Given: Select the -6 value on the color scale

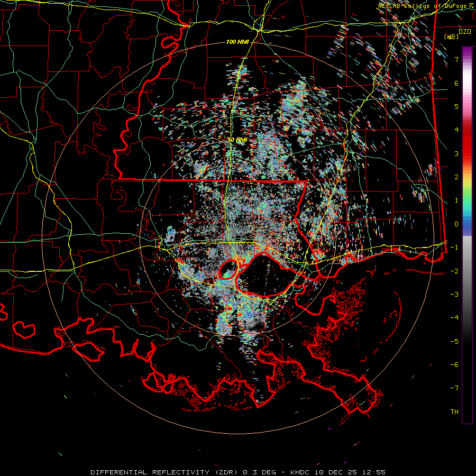Looking at the screenshot, I should click(454, 365).
